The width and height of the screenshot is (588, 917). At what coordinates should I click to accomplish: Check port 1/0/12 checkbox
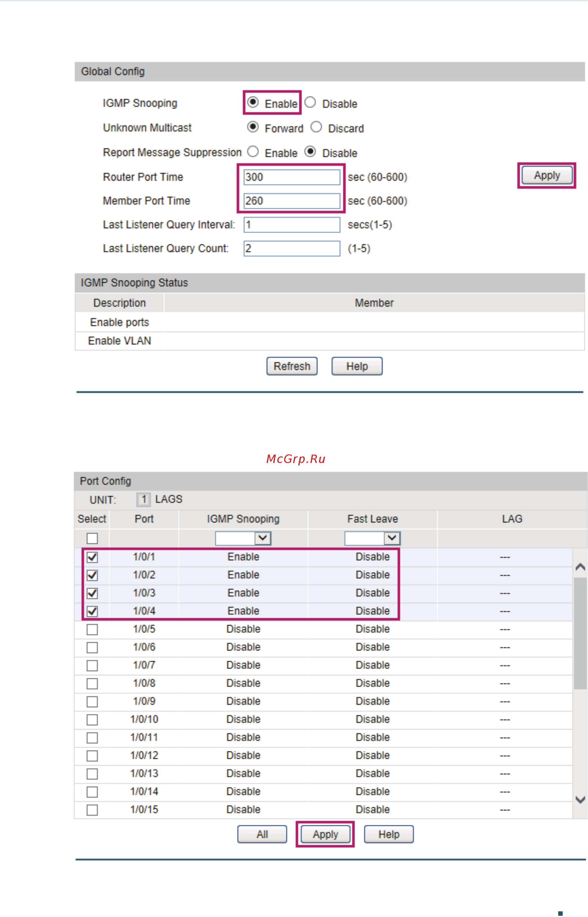(92, 755)
